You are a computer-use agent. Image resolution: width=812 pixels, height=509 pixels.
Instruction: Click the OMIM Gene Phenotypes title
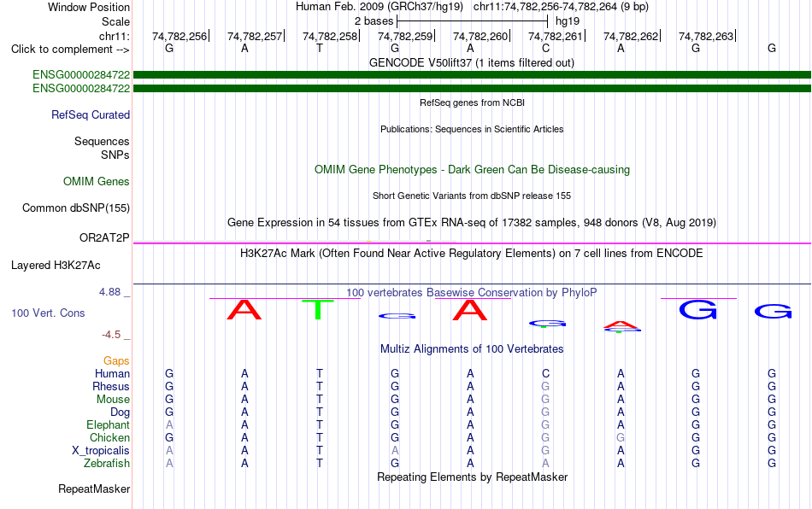[473, 170]
